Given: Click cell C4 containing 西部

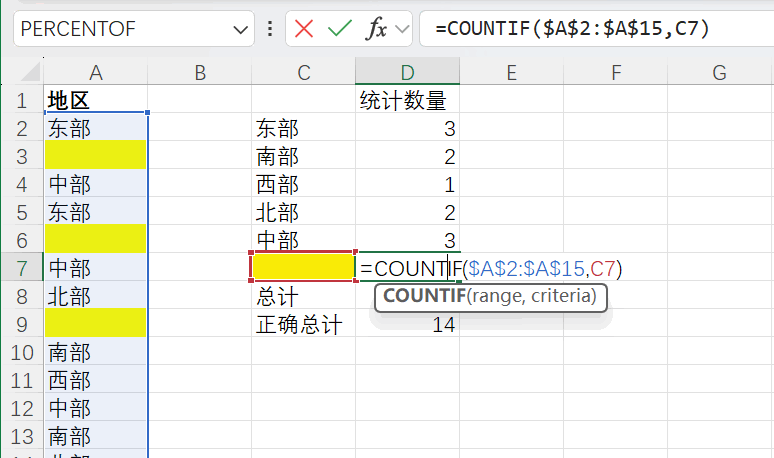Looking at the screenshot, I should click(x=304, y=184).
